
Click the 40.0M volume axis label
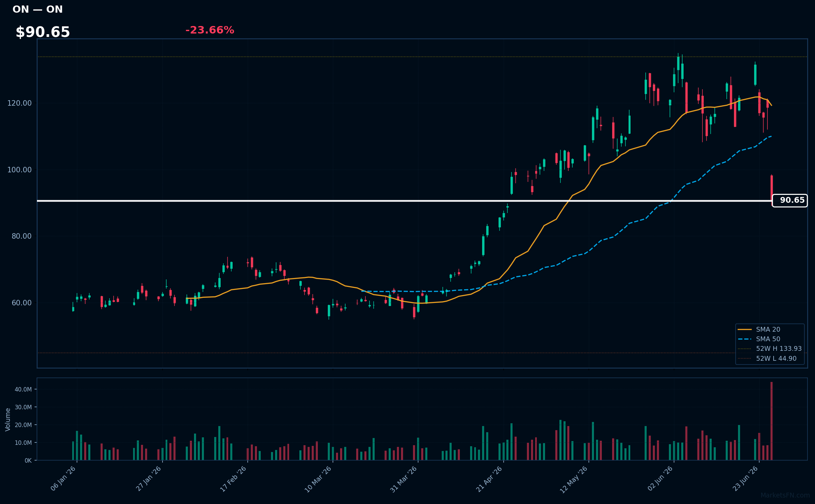click(x=23, y=389)
